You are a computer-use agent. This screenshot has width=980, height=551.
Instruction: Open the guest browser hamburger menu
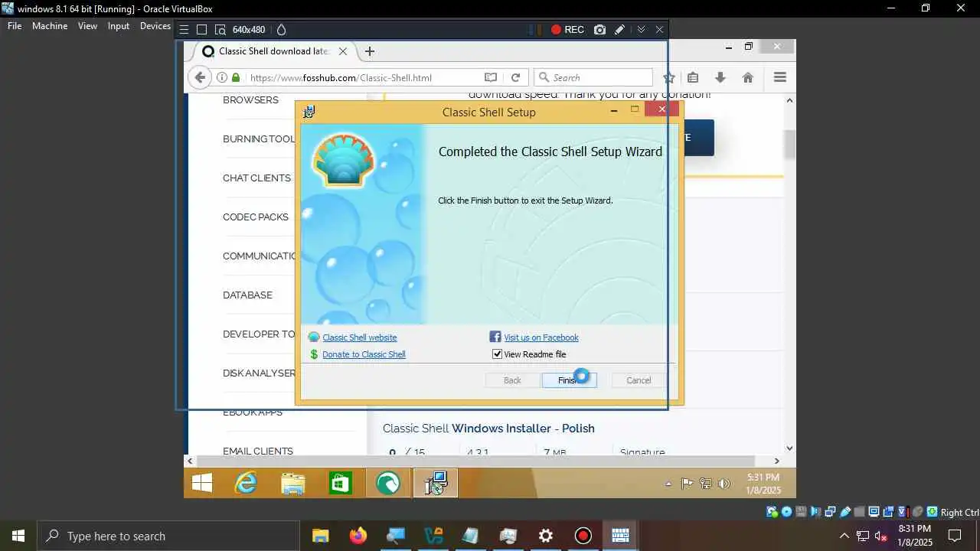pyautogui.click(x=780, y=77)
